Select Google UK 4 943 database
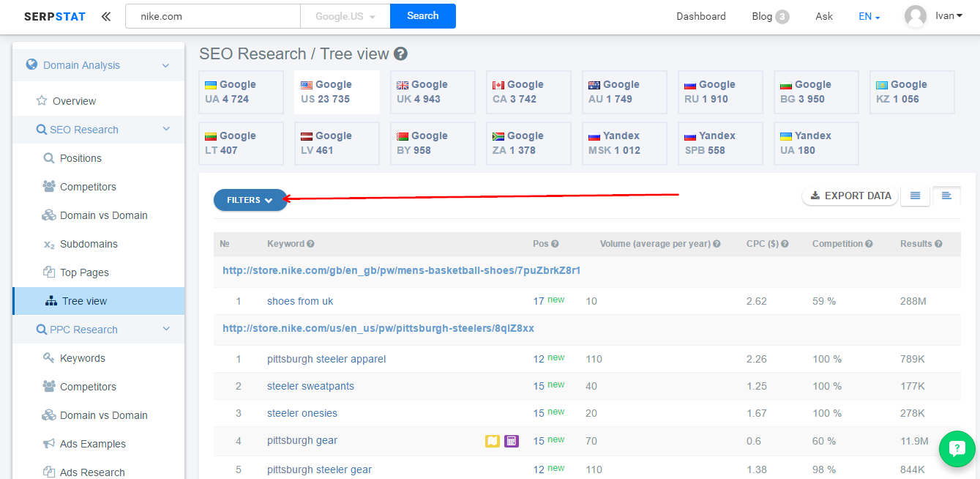 click(x=433, y=92)
